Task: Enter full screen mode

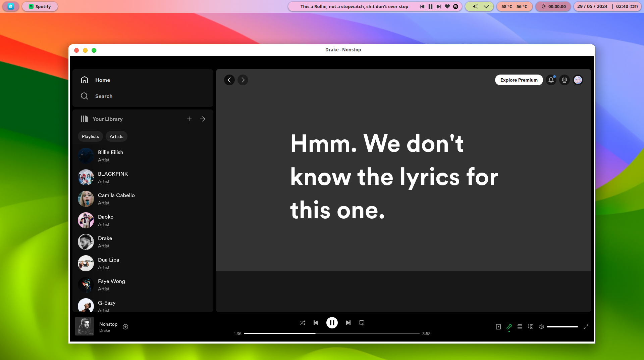Action: point(586,327)
